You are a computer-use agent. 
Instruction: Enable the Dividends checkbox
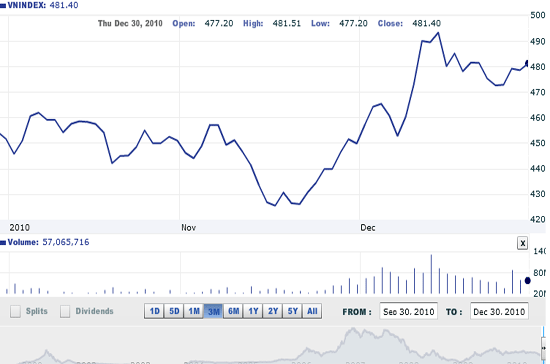[x=65, y=311]
